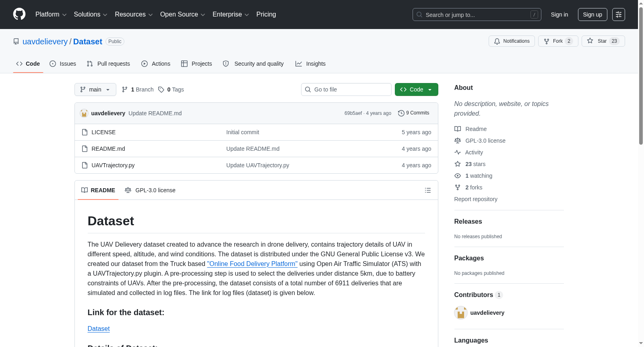
Task: Expand the Enterprise menu
Action: [231, 15]
